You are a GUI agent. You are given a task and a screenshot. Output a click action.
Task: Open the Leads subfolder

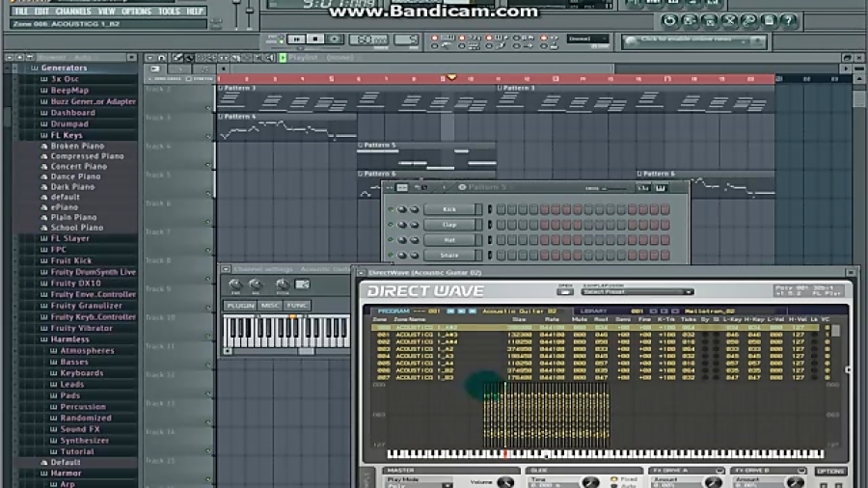(72, 385)
